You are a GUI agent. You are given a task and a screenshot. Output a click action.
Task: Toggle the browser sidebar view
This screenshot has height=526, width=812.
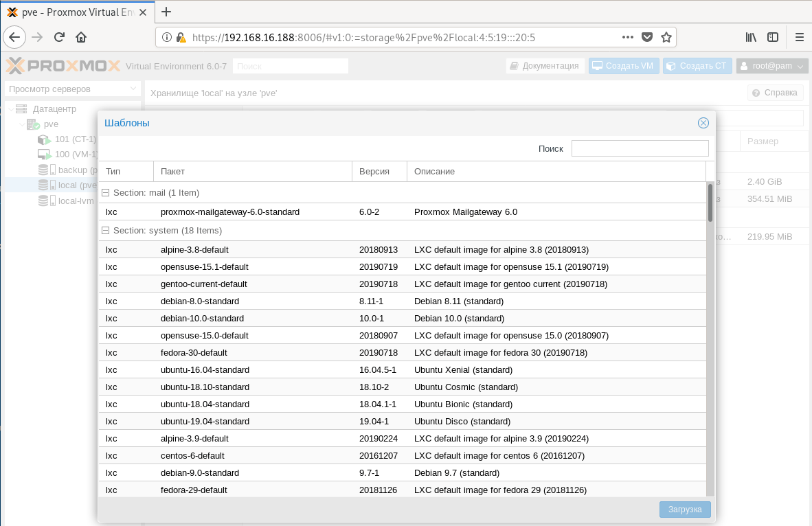tap(773, 37)
